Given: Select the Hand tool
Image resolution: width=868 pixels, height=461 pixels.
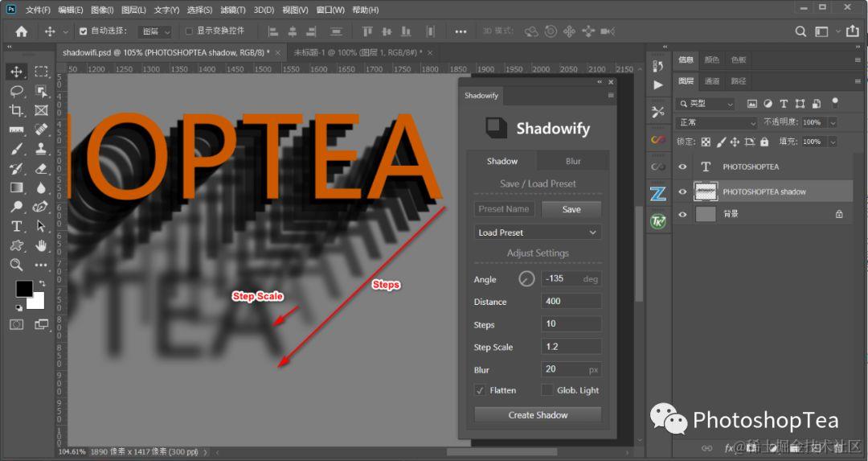Looking at the screenshot, I should [x=41, y=245].
